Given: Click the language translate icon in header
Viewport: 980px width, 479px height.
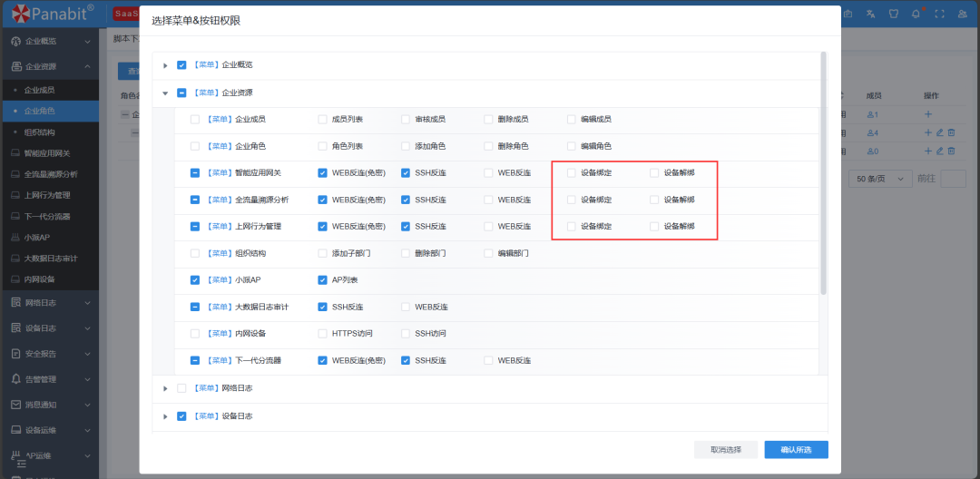Looking at the screenshot, I should 869,14.
